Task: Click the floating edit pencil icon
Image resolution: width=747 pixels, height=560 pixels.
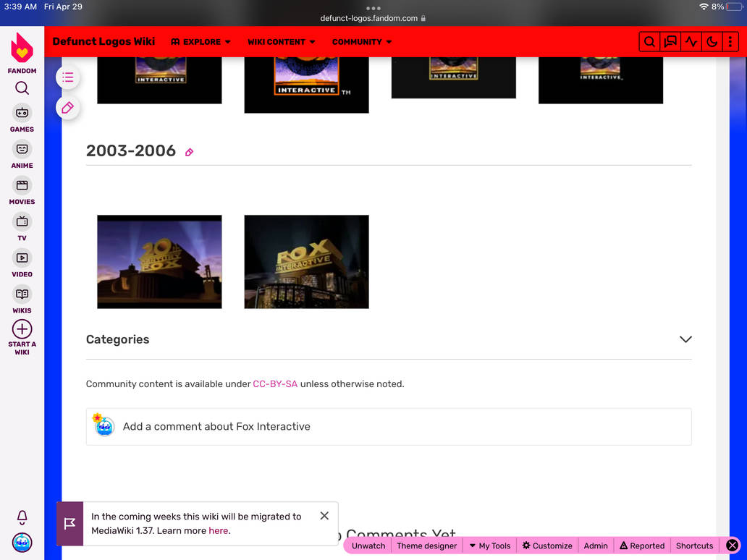Action: (67, 108)
